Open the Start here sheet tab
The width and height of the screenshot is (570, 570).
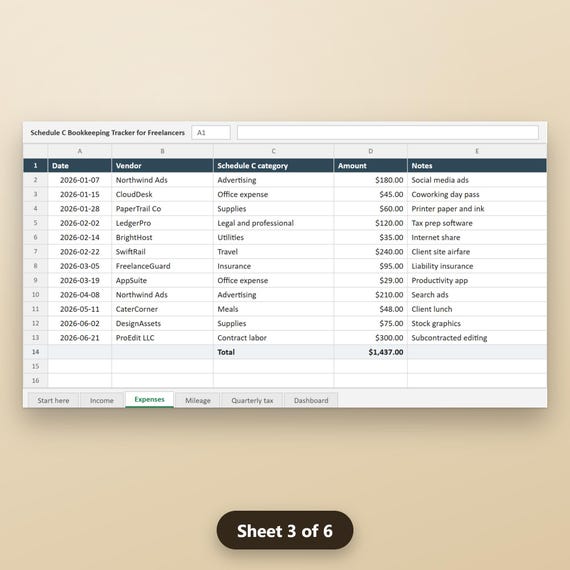pos(53,400)
